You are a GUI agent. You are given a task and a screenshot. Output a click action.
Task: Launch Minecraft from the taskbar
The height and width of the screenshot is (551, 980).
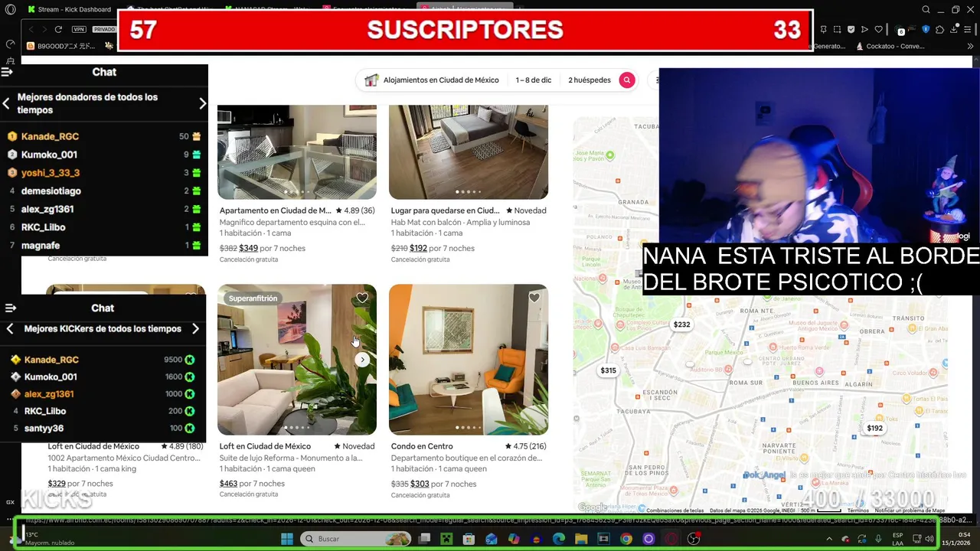tap(446, 539)
